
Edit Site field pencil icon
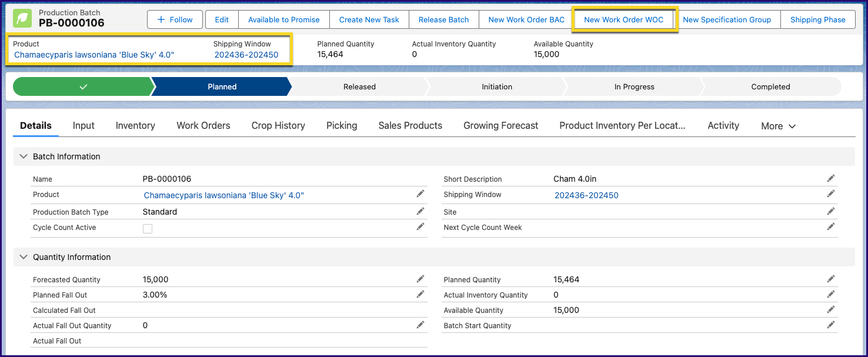tap(831, 211)
